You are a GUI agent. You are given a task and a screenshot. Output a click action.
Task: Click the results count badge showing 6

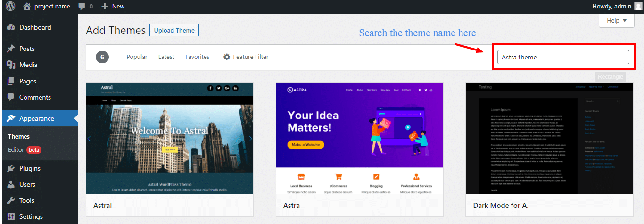click(102, 57)
